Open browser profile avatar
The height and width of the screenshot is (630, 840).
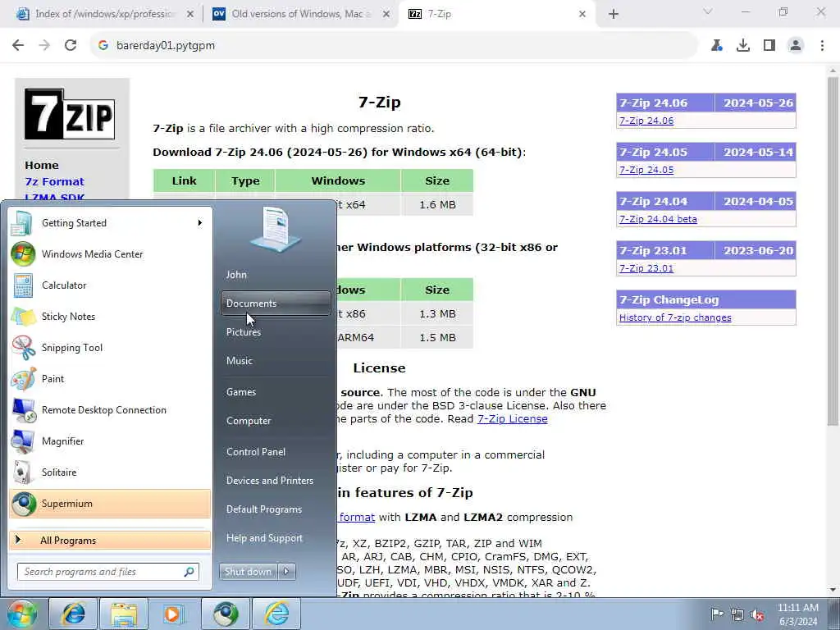[x=796, y=46]
